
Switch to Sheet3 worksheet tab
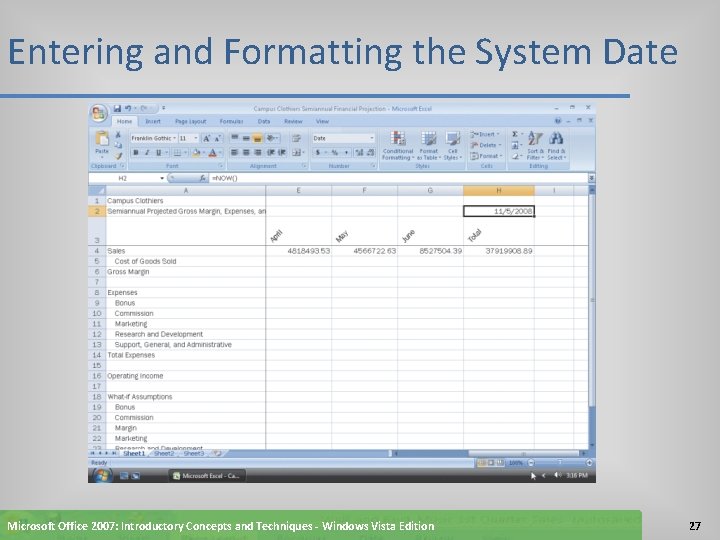[194, 453]
